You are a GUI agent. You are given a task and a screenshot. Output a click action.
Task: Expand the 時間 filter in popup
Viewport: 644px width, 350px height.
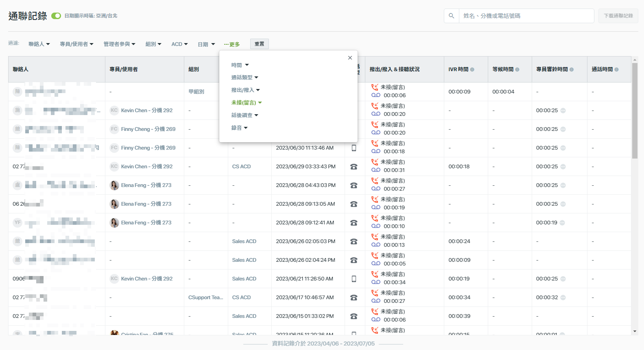coord(240,65)
